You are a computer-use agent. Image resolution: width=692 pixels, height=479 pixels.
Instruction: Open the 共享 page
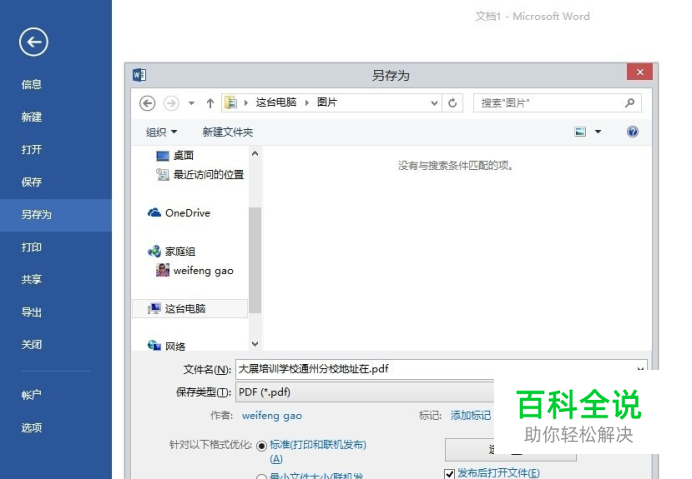pos(31,279)
